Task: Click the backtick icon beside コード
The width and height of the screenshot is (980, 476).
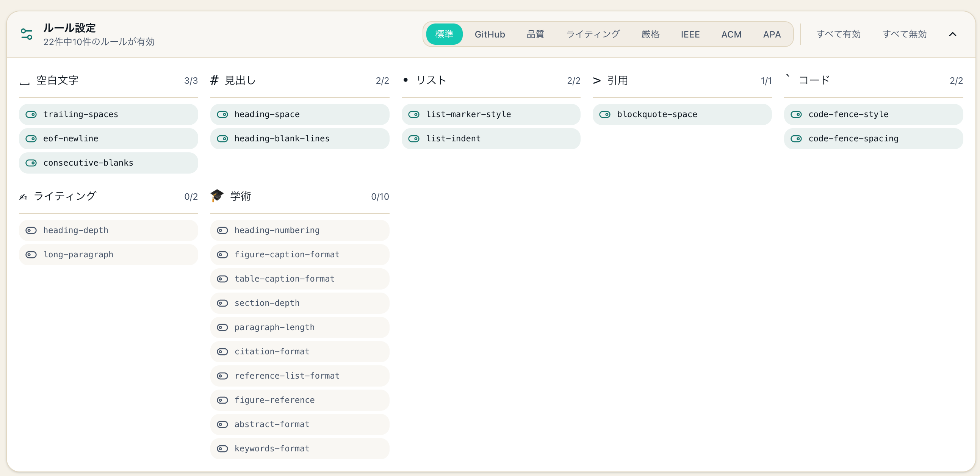Action: coord(788,77)
